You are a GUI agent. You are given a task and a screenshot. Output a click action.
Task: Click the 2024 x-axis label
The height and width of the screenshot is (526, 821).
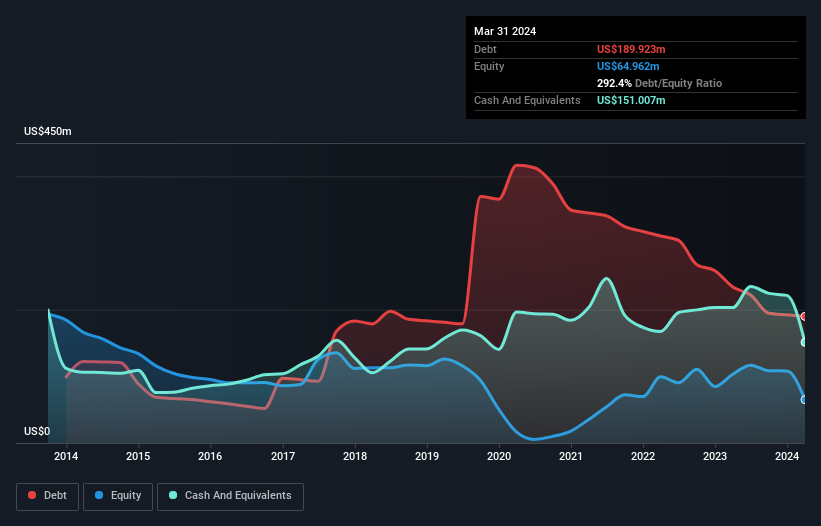tap(787, 456)
